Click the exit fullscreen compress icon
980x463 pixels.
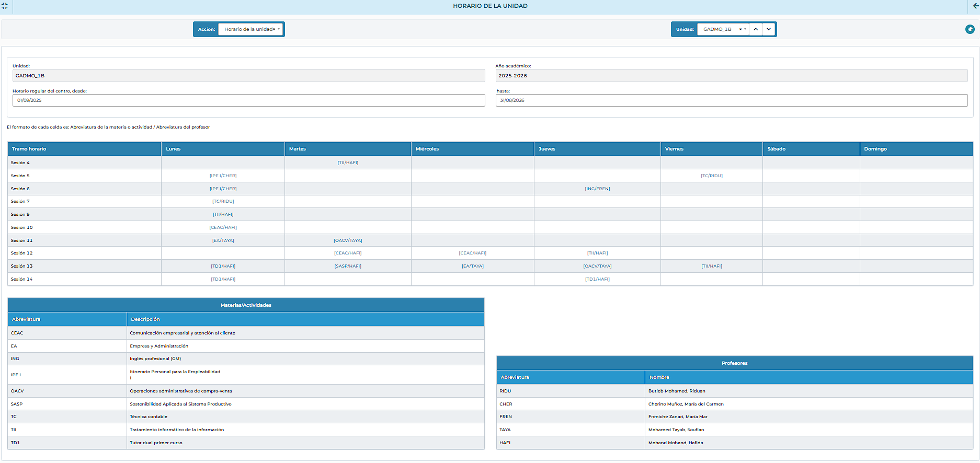5,6
